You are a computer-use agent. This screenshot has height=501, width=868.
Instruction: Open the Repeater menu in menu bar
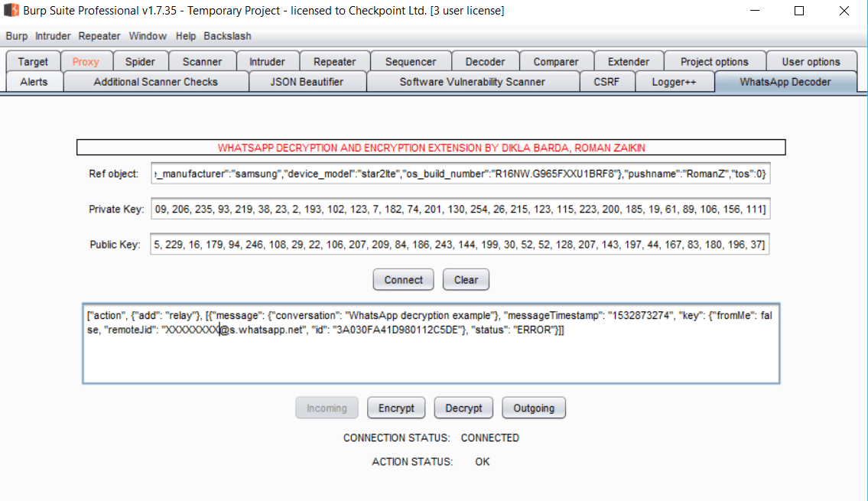[99, 36]
